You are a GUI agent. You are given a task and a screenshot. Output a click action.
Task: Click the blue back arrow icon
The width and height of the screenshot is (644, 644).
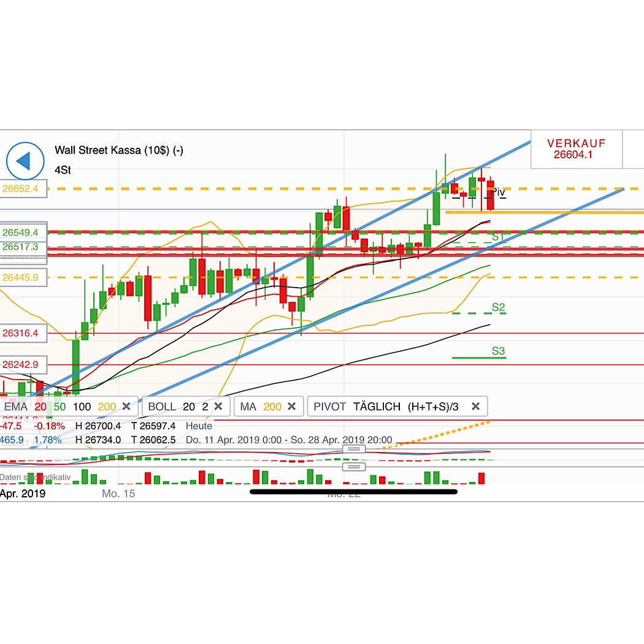[x=25, y=160]
